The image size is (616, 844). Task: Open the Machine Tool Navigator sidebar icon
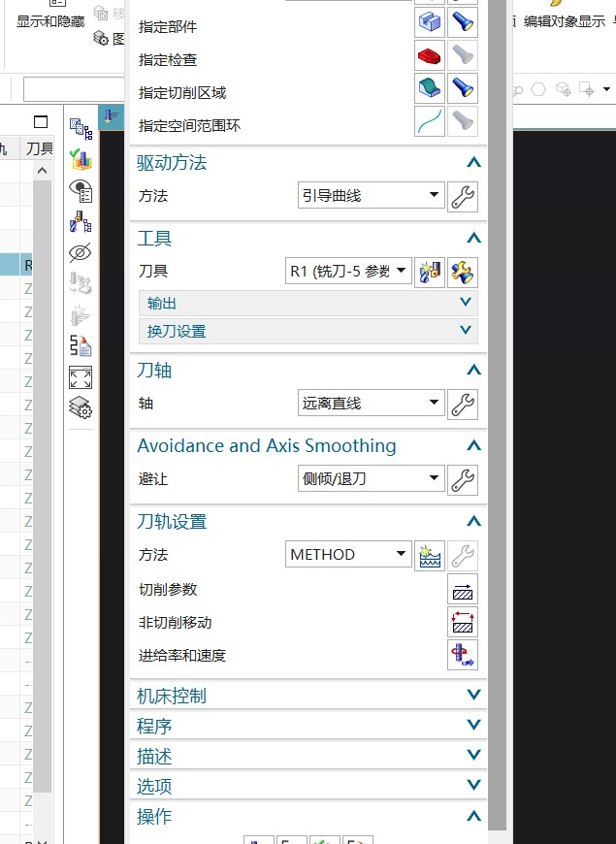coord(81,221)
